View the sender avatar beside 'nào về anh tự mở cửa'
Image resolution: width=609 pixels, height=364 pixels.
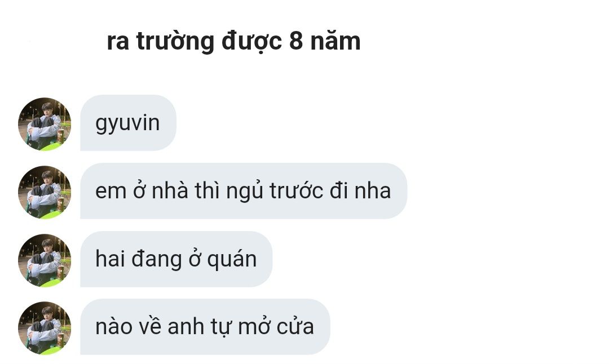pos(45,328)
